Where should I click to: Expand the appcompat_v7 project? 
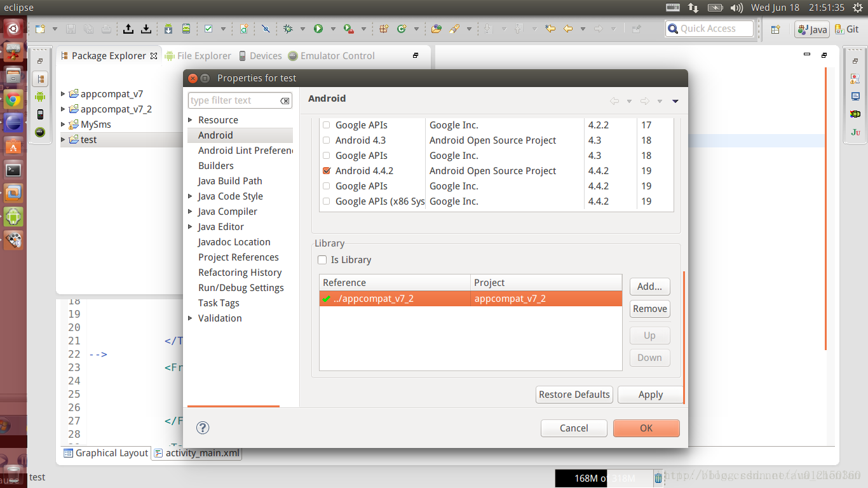pyautogui.click(x=63, y=94)
